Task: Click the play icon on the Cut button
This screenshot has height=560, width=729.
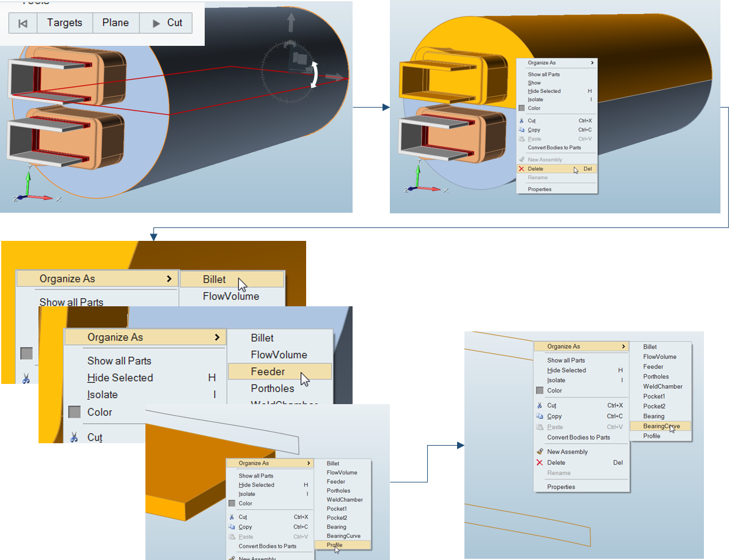Action: point(156,23)
